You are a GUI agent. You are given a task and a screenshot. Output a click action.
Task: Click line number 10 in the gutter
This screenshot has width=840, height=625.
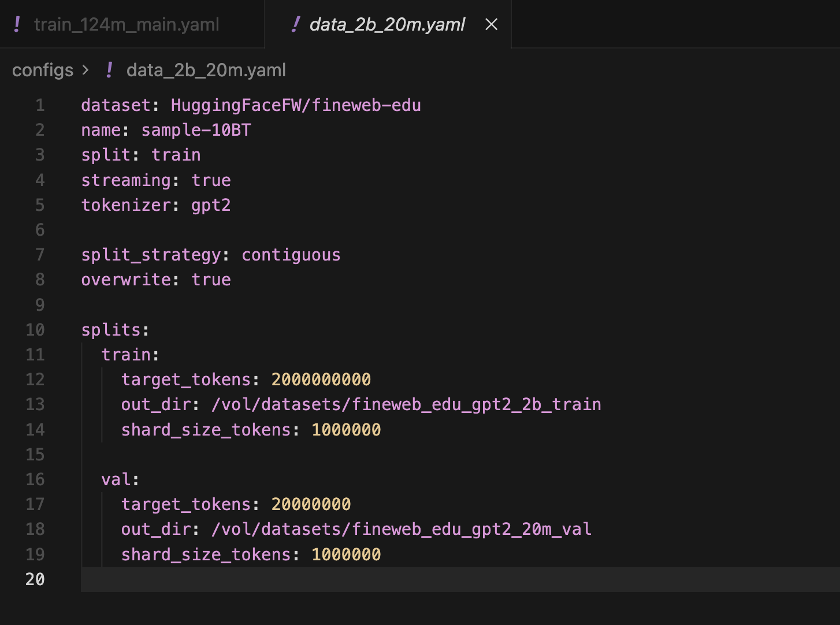(35, 330)
